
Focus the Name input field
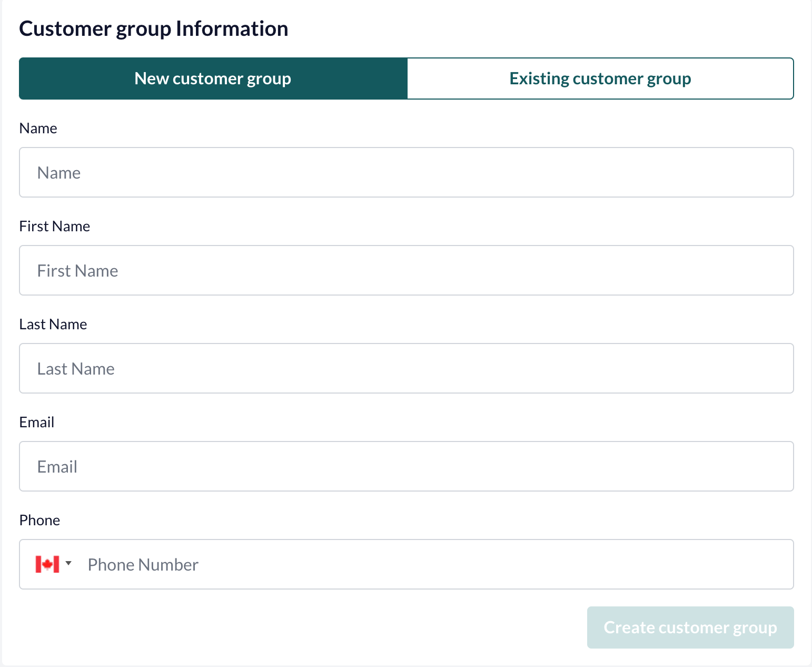(407, 172)
